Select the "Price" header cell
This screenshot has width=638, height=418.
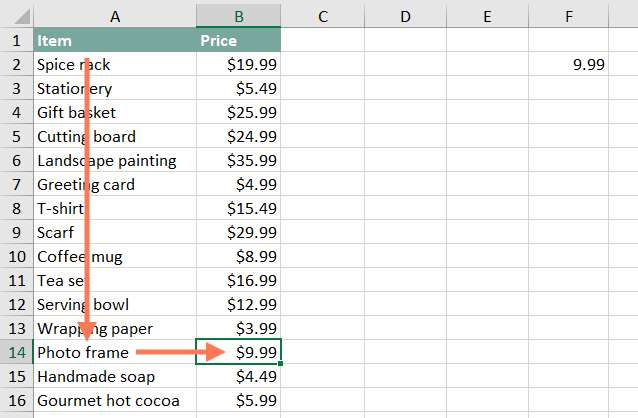point(218,40)
